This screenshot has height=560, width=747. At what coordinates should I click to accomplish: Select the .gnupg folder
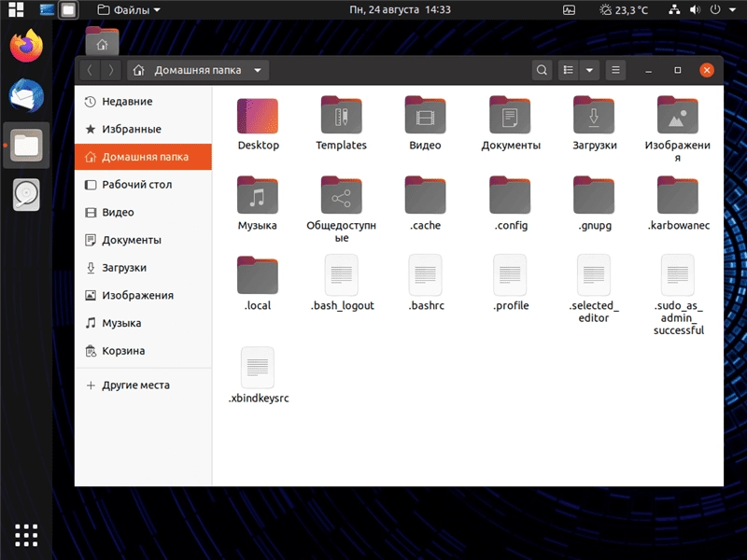point(594,195)
